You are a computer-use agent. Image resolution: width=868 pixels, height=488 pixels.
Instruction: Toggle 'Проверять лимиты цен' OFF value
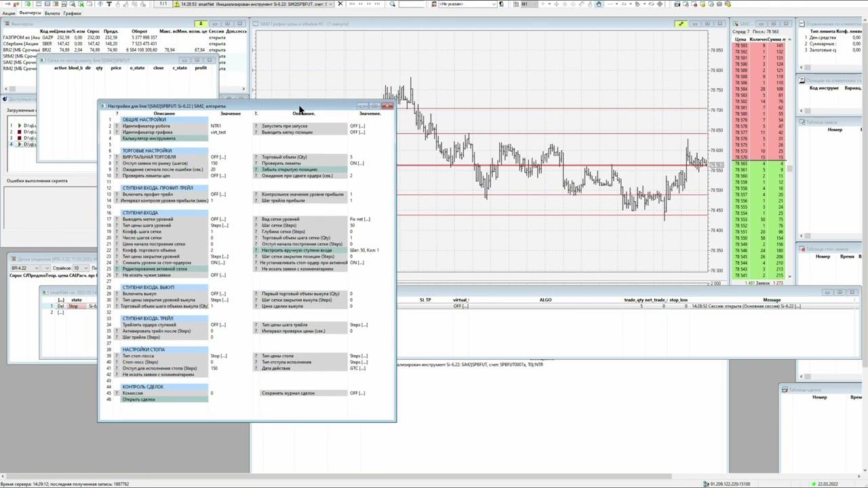(218, 176)
